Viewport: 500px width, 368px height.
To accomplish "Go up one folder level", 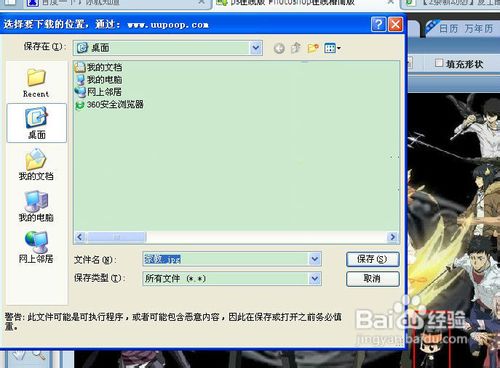I will point(296,48).
